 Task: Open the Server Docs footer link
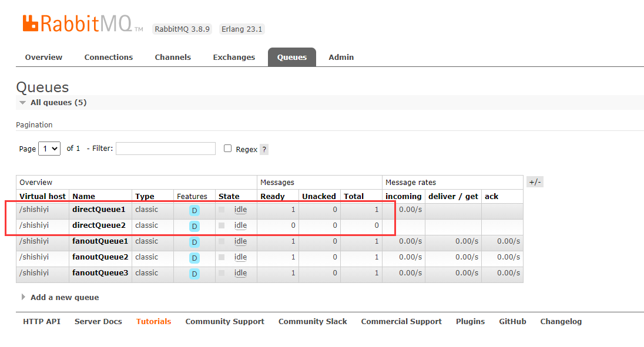coord(98,322)
